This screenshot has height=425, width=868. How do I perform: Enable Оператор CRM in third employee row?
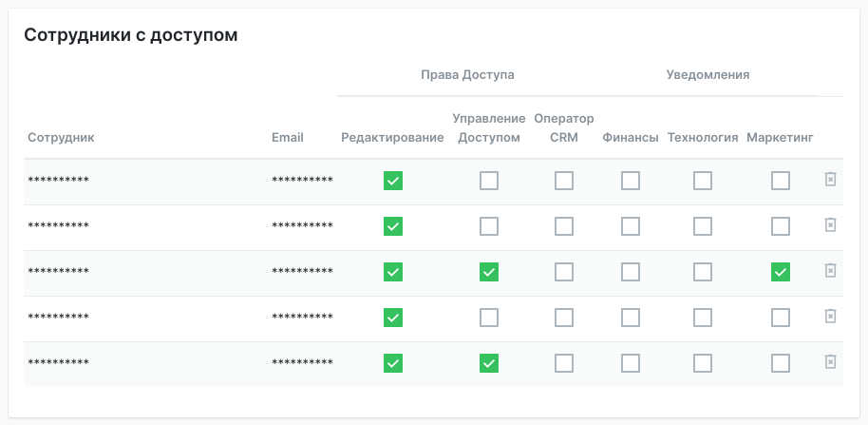[564, 272]
